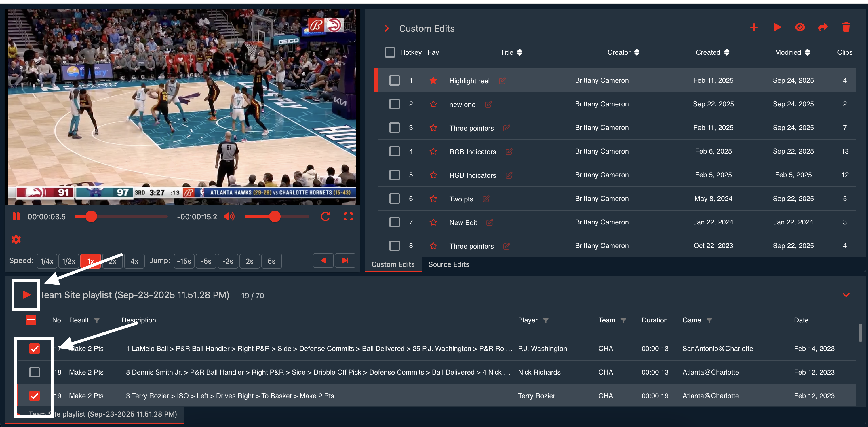Click the replay loop icon

[x=325, y=216]
